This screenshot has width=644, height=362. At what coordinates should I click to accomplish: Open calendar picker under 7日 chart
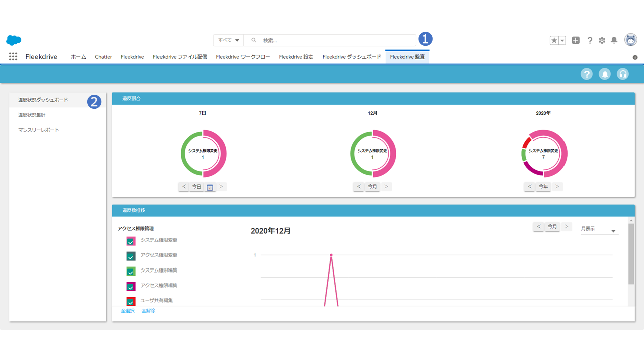pos(210,187)
